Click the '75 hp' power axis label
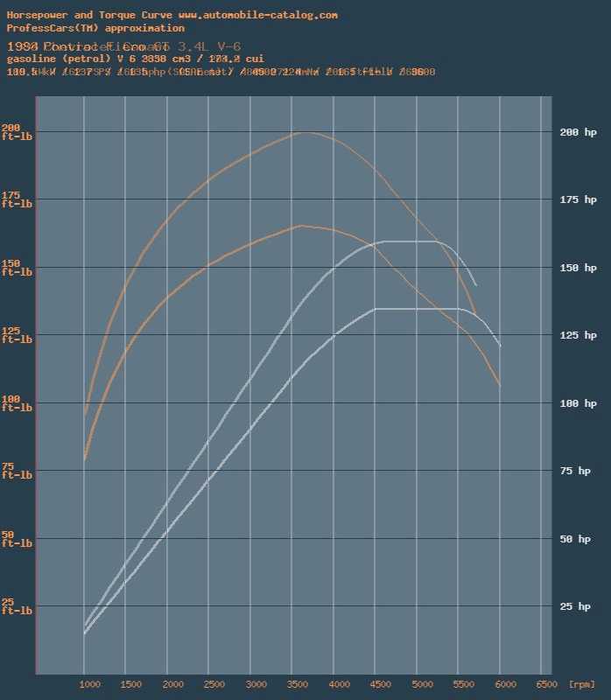 (575, 471)
